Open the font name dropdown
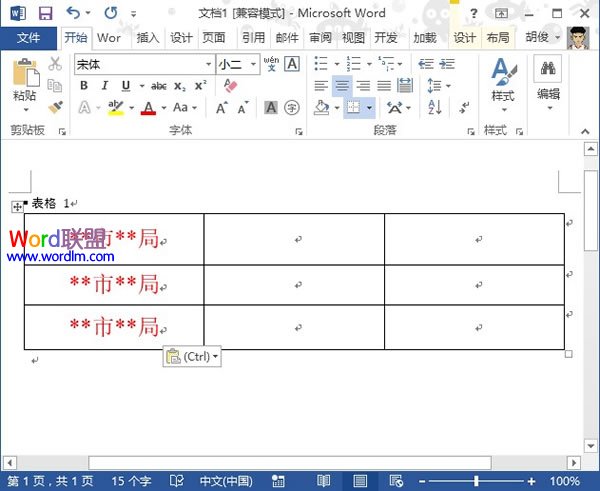Image resolution: width=600 pixels, height=491 pixels. [208, 64]
